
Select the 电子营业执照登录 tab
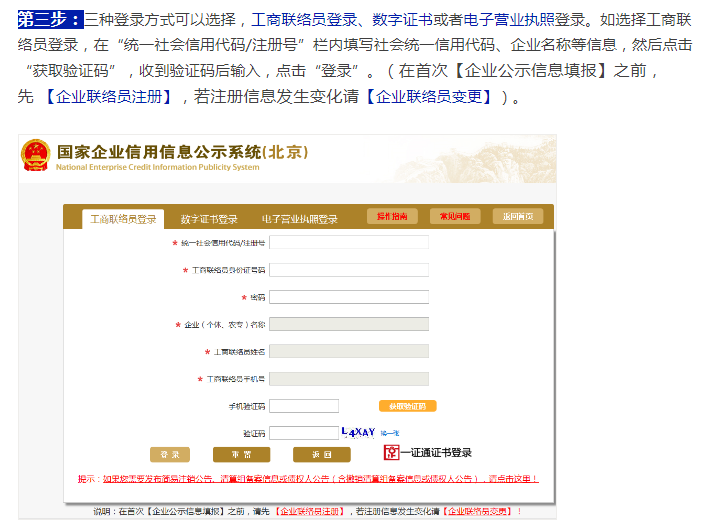(x=300, y=219)
